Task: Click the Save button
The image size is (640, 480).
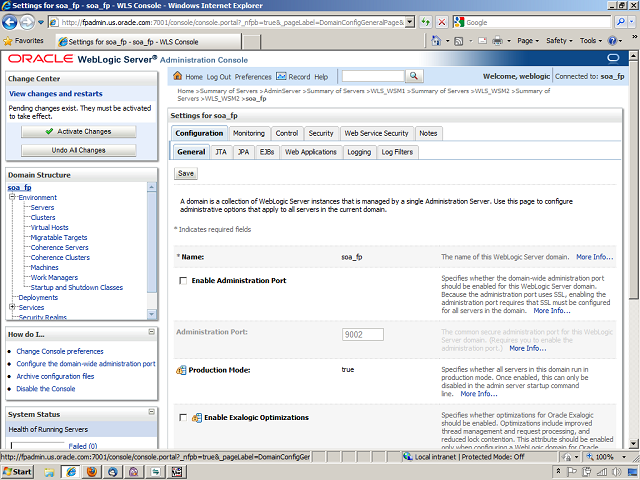Action: [186, 173]
